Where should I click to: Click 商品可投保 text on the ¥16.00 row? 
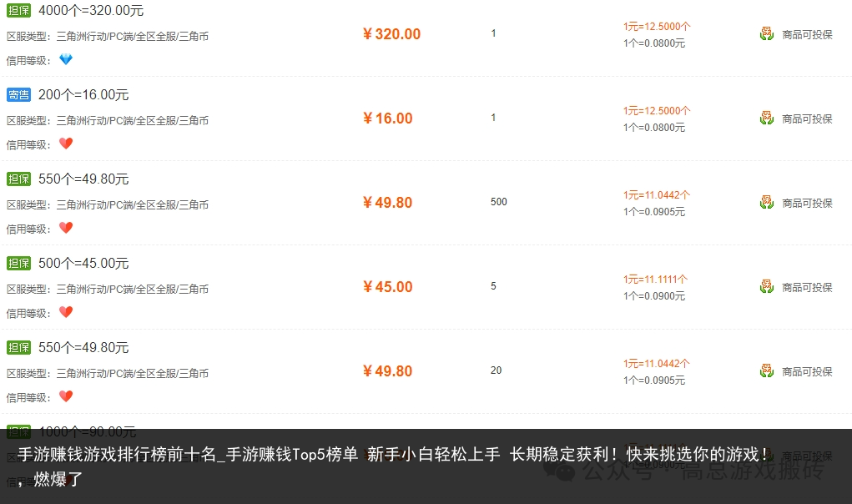point(807,119)
